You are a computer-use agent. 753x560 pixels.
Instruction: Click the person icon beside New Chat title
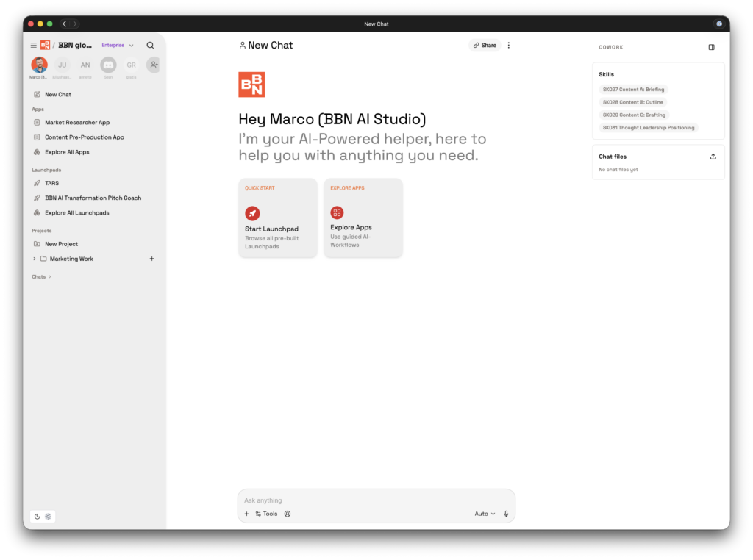pyautogui.click(x=243, y=46)
